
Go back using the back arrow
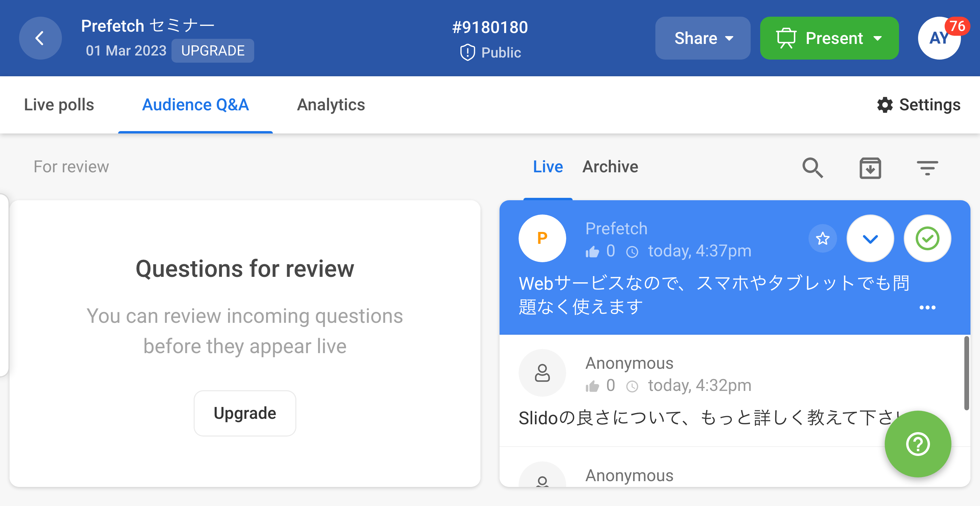click(x=40, y=38)
